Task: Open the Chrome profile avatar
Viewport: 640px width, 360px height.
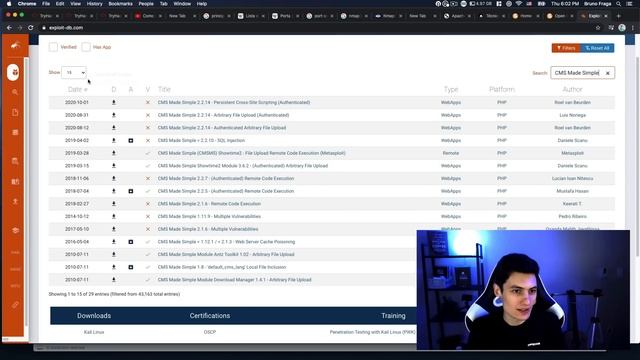Action: (622, 28)
